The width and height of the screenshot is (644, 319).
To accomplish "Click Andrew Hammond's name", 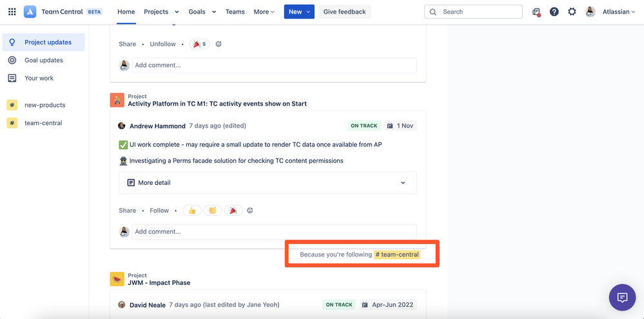I will point(158,126).
